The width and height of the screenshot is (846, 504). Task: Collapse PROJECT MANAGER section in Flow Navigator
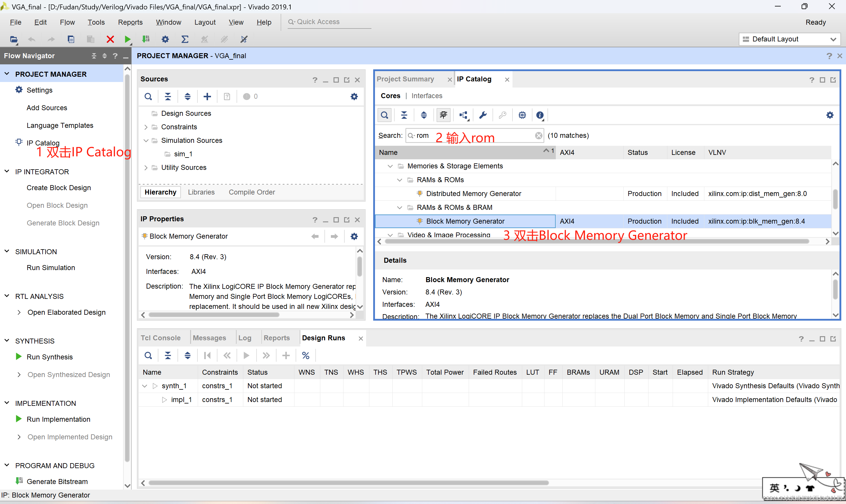pyautogui.click(x=7, y=74)
